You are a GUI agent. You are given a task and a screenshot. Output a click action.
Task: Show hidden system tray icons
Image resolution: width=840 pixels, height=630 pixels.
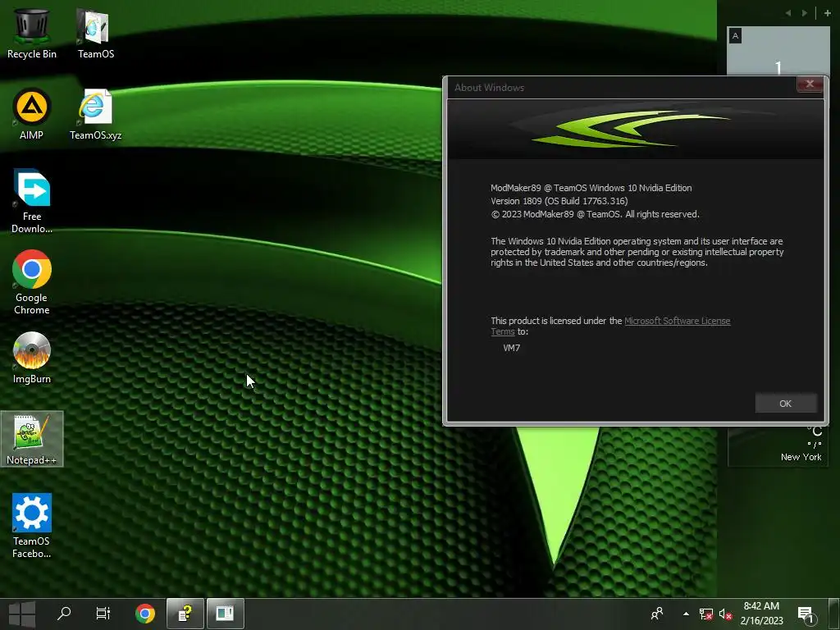pos(686,614)
